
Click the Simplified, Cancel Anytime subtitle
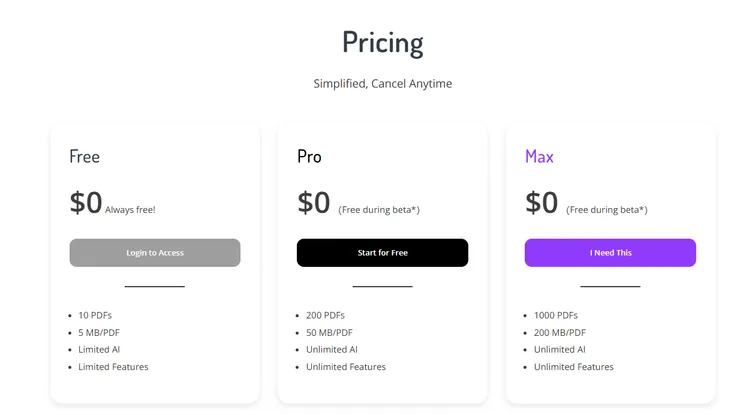382,84
